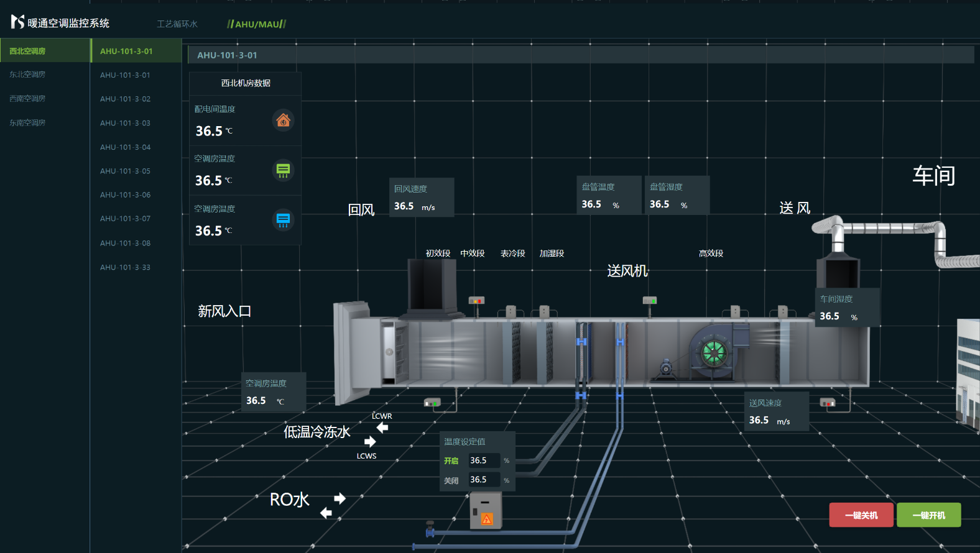The width and height of the screenshot is (980, 553).
Task: Click the left arrow beside LCWR
Action: point(382,427)
